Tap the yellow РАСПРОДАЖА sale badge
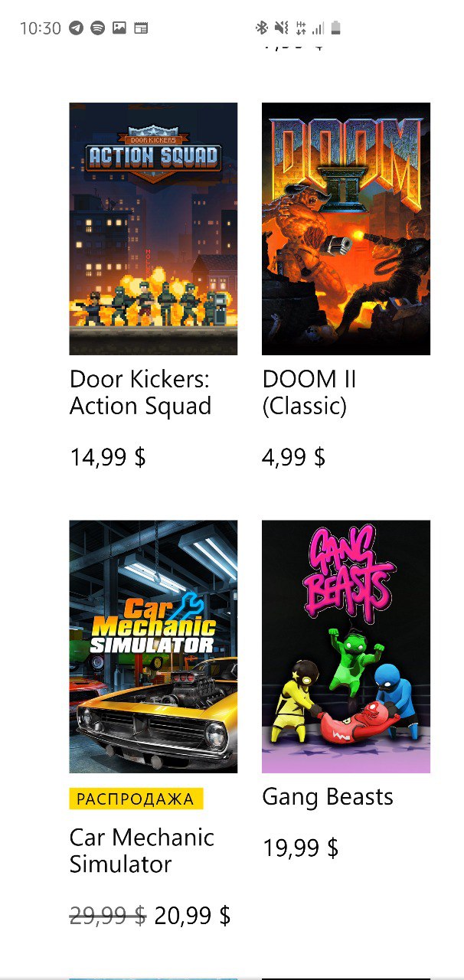The image size is (464, 980). [x=136, y=799]
